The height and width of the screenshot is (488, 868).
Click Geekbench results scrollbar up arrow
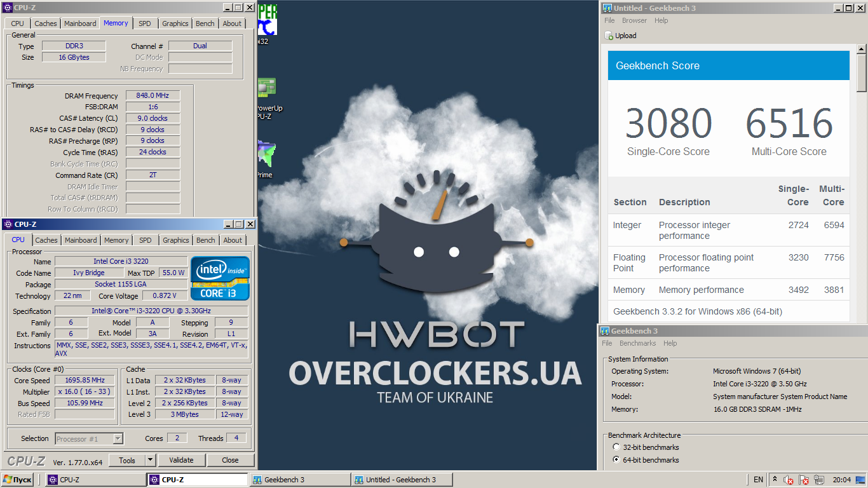(862, 49)
